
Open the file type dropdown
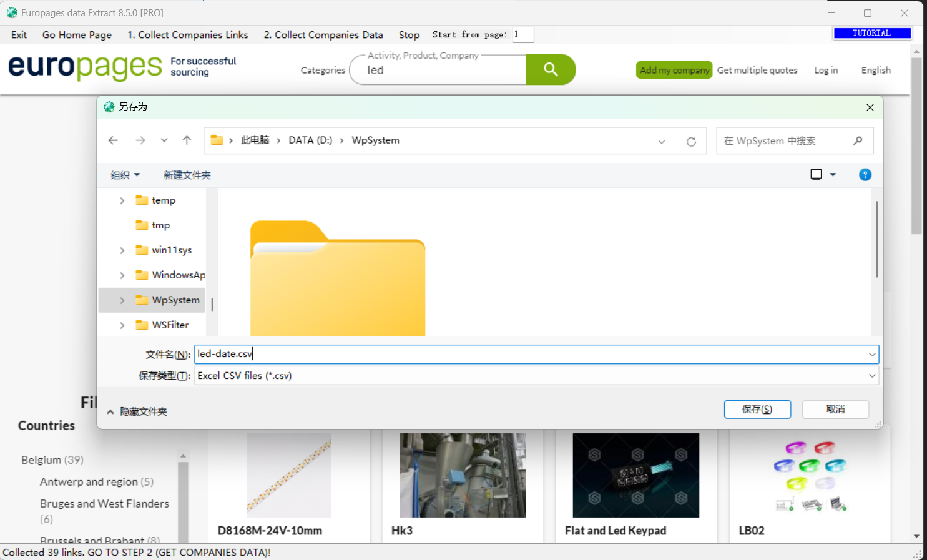871,376
